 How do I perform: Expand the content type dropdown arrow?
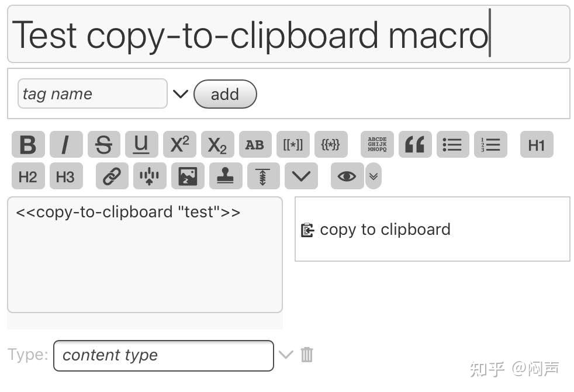(x=285, y=355)
